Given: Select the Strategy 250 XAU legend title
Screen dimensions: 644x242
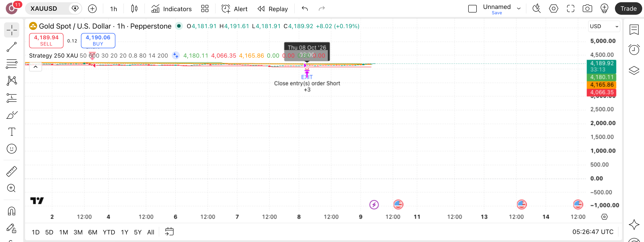Looking at the screenshot, I should (x=53, y=56).
